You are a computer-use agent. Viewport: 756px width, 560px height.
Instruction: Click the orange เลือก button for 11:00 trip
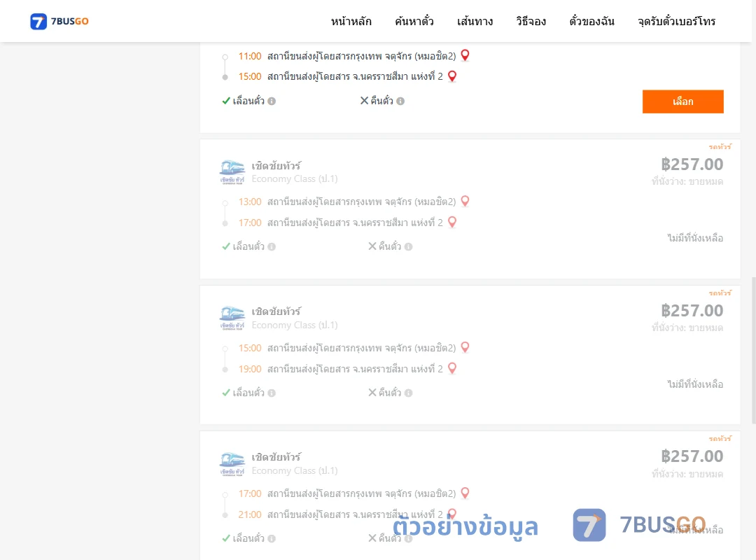(x=682, y=101)
